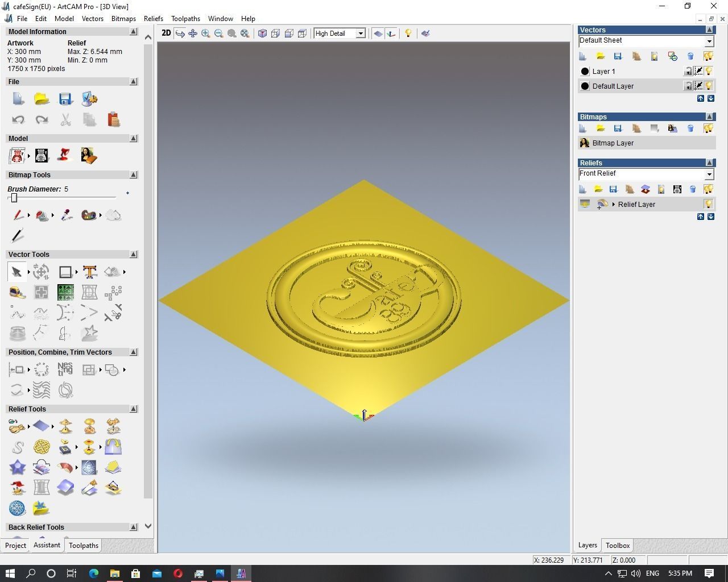Click the Brush Diameter slider handle
The image size is (728, 582).
[x=14, y=198]
